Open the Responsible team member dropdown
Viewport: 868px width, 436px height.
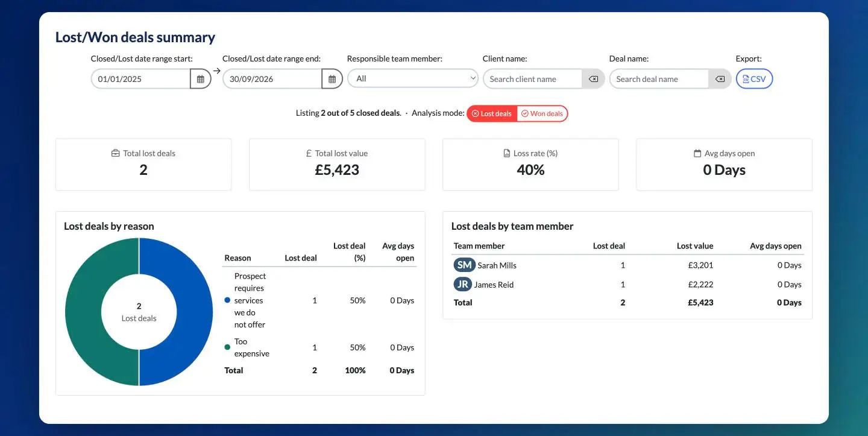tap(413, 78)
